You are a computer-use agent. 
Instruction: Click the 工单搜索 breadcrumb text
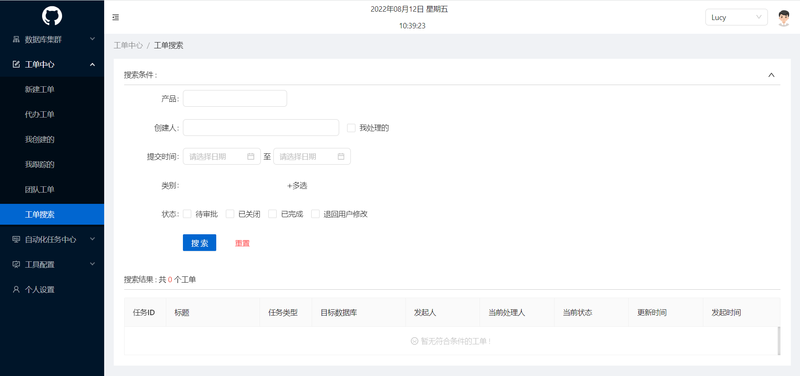coord(168,45)
